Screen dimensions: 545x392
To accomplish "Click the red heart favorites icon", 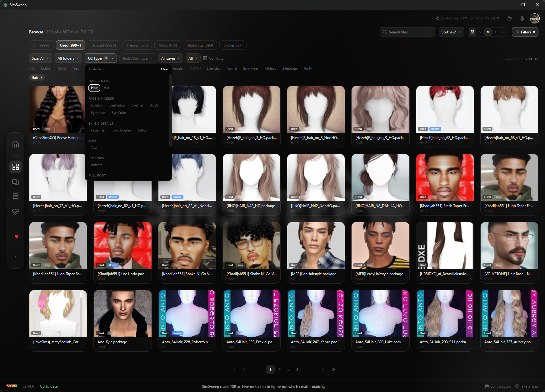I will point(17,237).
